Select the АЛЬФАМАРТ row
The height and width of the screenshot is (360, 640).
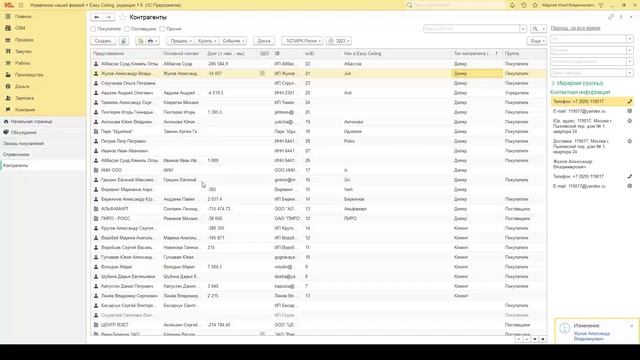coord(318,209)
